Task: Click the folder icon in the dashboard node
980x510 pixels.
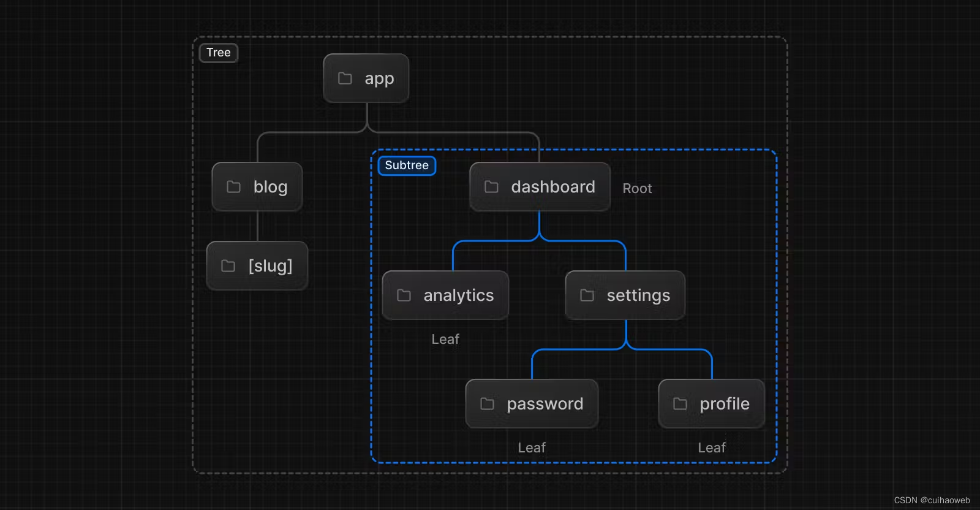Action: (x=491, y=187)
